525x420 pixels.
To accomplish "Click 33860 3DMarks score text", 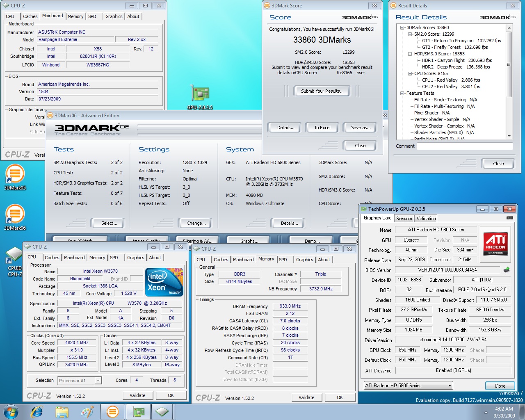I will [x=322, y=40].
